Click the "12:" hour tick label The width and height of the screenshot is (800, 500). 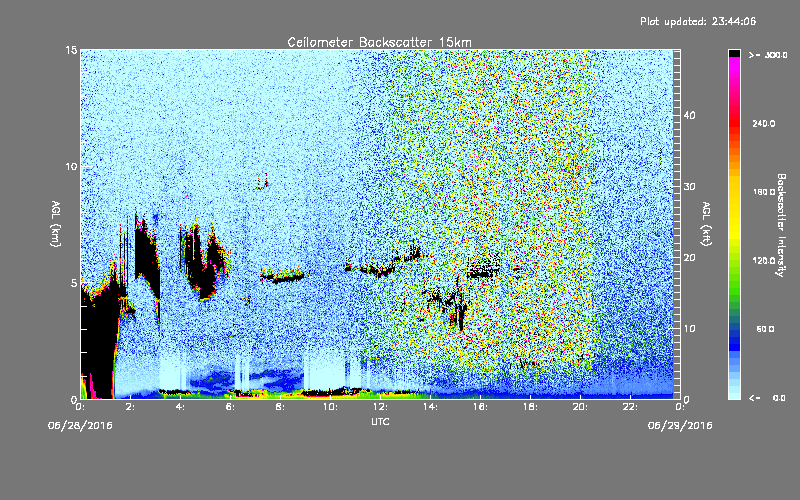click(x=380, y=407)
